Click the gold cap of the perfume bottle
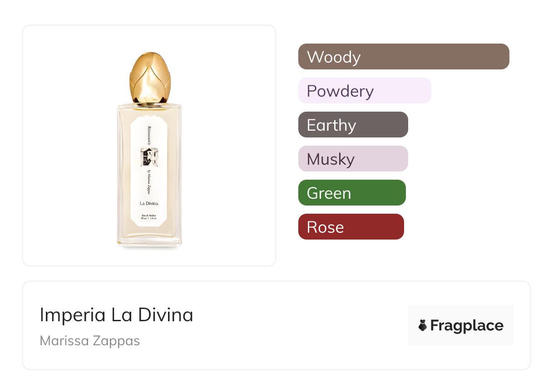The width and height of the screenshot is (553, 392). point(149,77)
